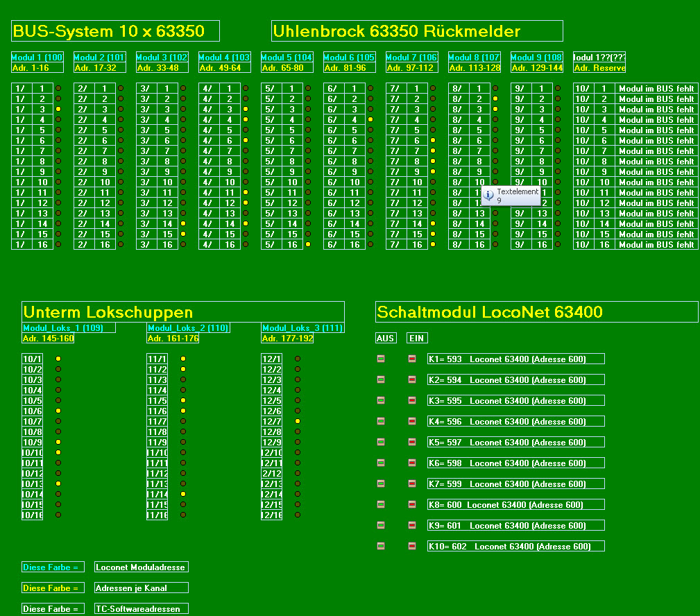Viewport: 700px width, 616px height.
Task: Click the green AUS icon for K10= 602
Action: coord(381,546)
